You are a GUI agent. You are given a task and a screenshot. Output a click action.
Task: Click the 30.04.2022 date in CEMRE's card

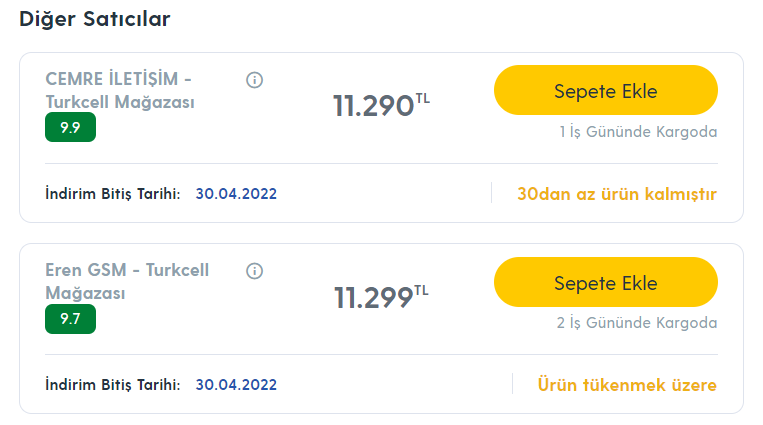pyautogui.click(x=236, y=194)
